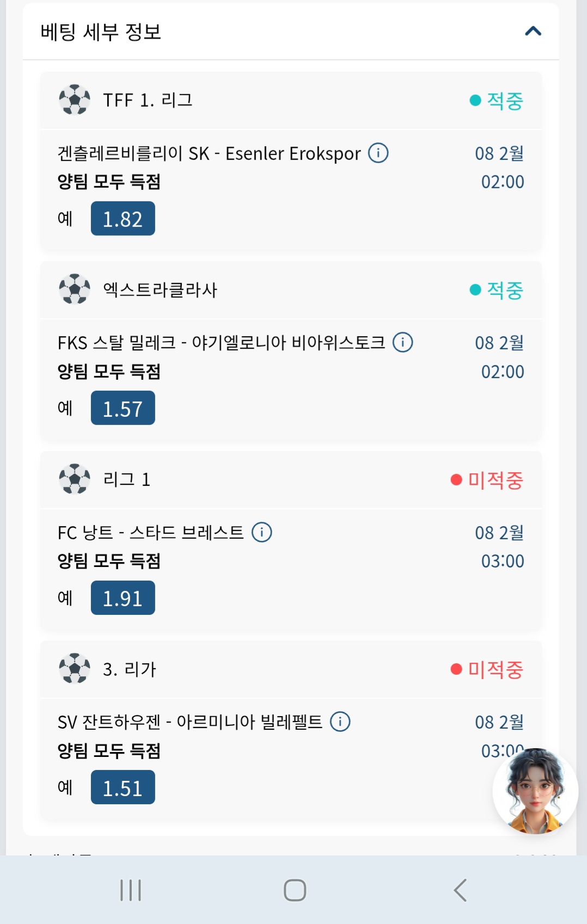This screenshot has width=587, height=924.
Task: Open info icon for SV 잔트하우젠 match
Action: click(340, 722)
